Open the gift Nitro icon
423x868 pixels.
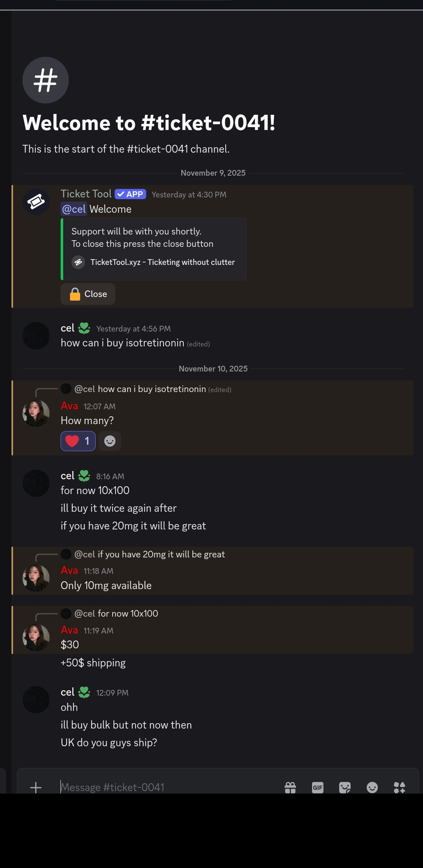coord(290,787)
